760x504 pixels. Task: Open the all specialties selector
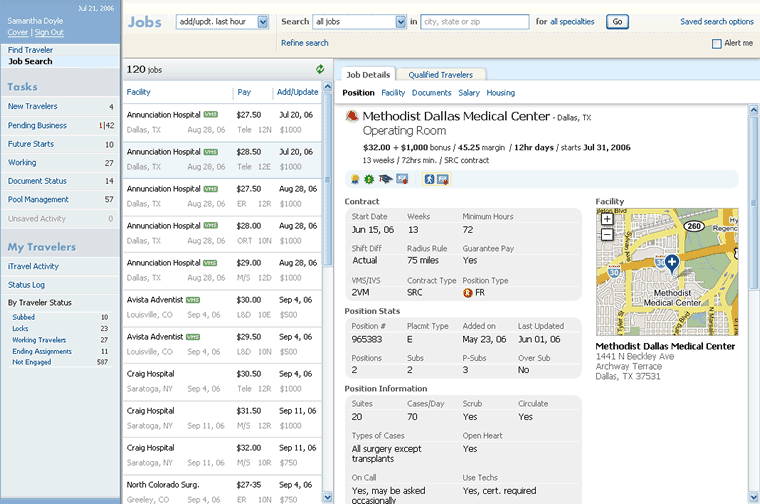572,22
